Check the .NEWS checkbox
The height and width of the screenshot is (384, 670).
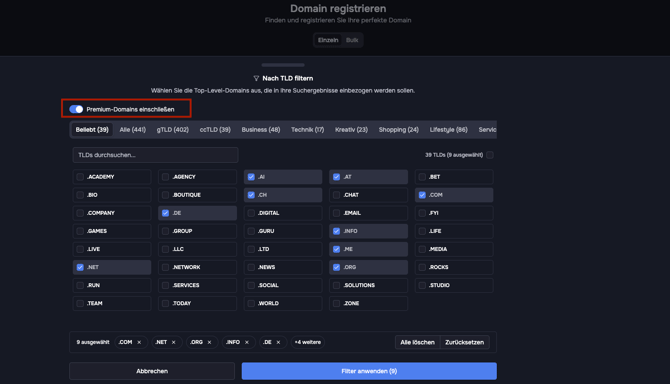tap(251, 267)
